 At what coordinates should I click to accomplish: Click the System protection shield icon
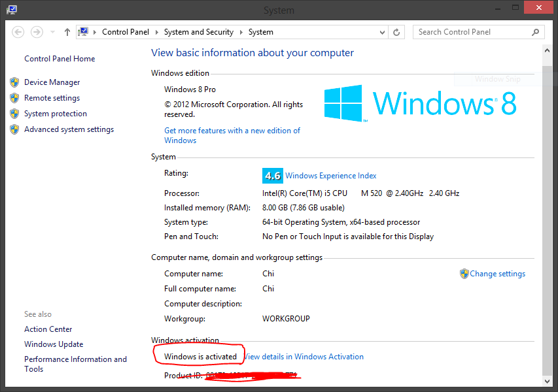click(14, 114)
